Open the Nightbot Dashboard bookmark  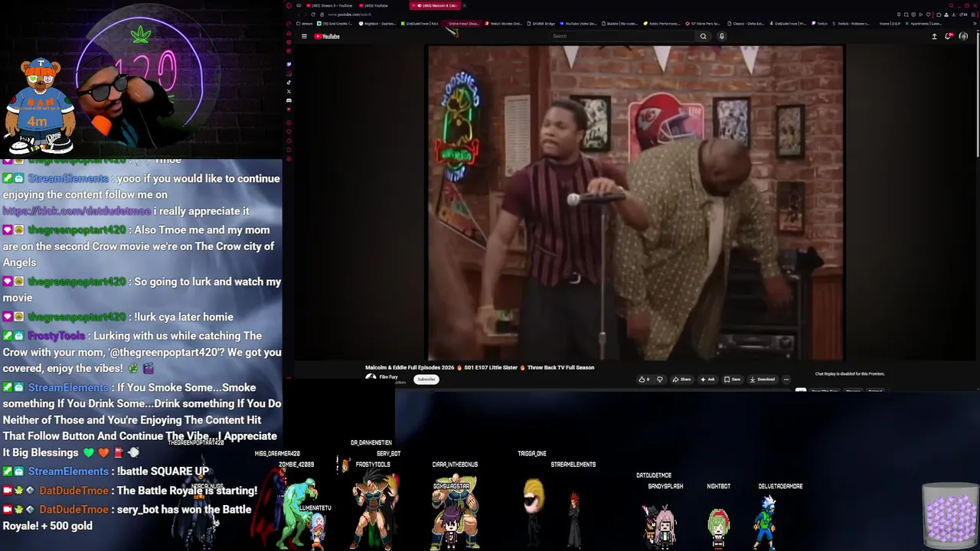tap(377, 24)
